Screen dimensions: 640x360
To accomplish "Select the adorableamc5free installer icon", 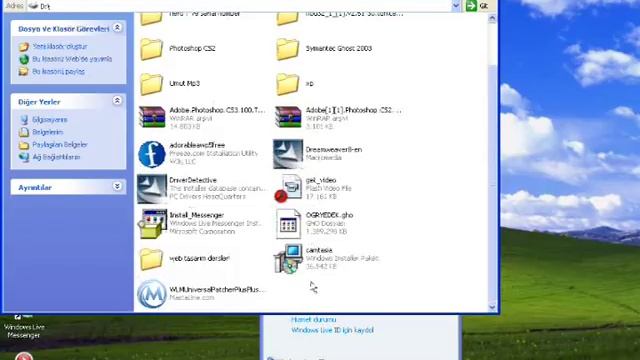I will [x=152, y=154].
